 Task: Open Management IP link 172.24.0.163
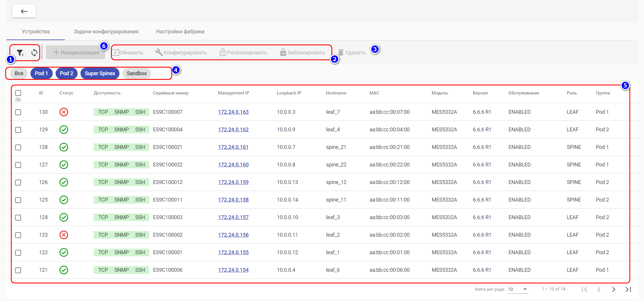(233, 112)
